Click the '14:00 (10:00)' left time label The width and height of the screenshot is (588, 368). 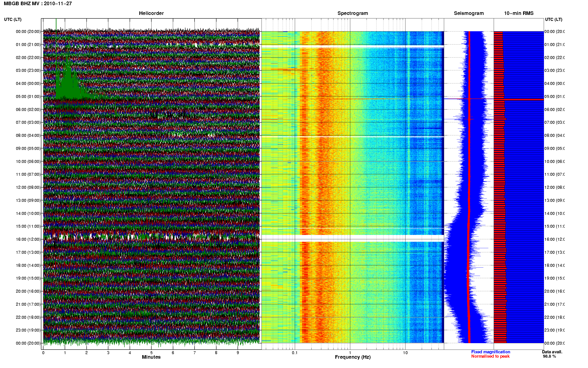(x=28, y=213)
